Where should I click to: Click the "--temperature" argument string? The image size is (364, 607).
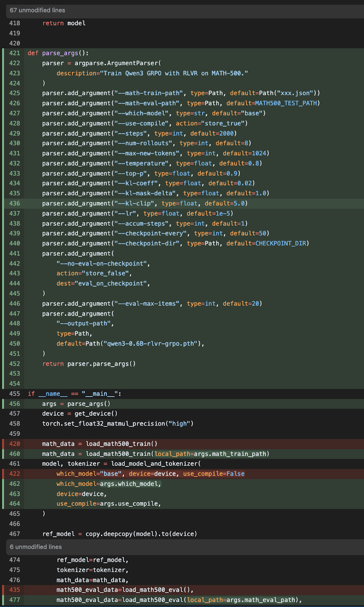click(141, 163)
